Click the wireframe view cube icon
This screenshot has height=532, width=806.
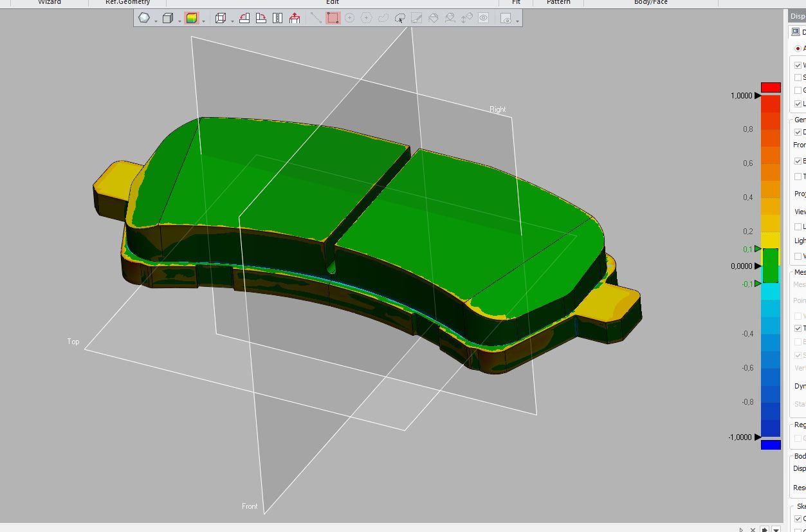tap(220, 19)
